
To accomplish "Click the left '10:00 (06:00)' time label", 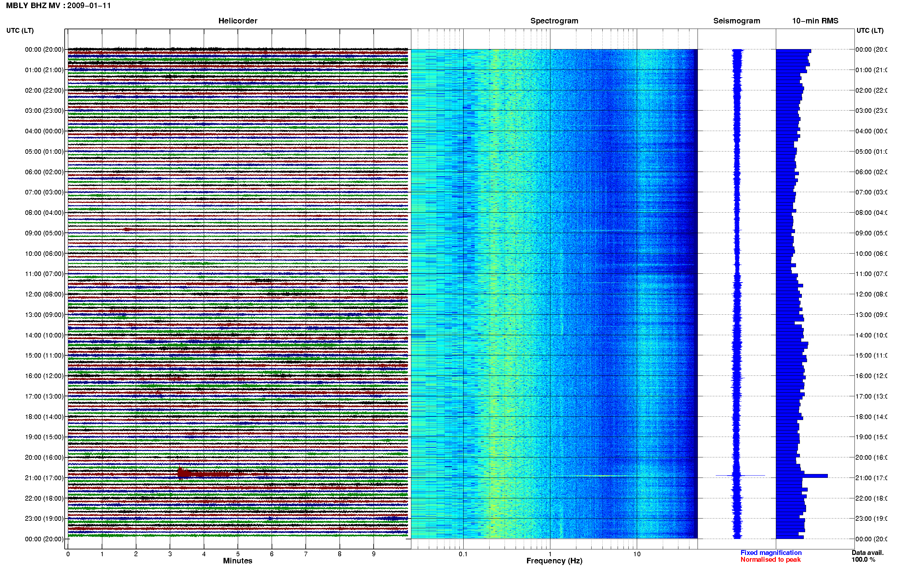I will pos(44,254).
